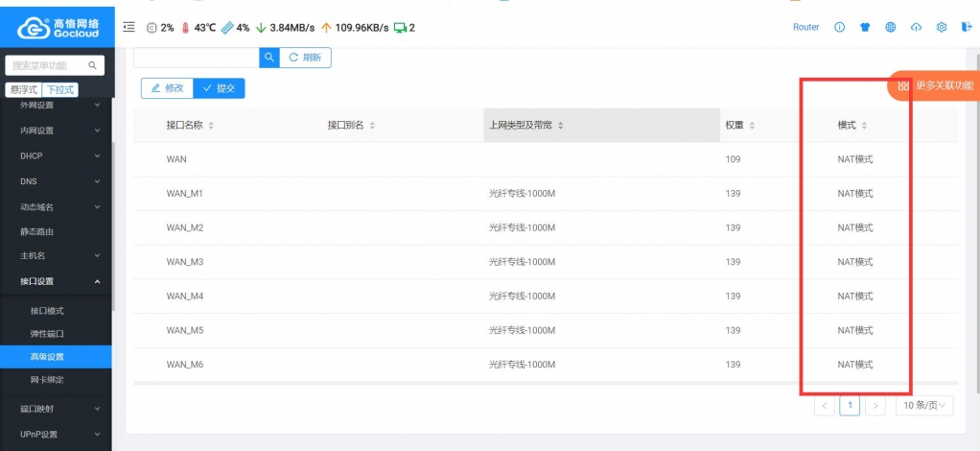The height and width of the screenshot is (451, 980).
Task: Click the Router link in header
Action: pyautogui.click(x=806, y=28)
